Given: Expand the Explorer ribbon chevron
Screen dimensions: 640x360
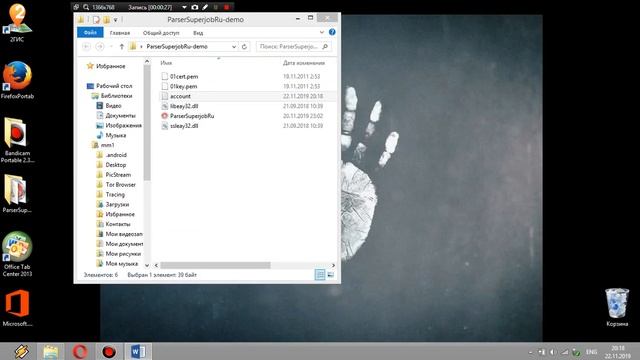Looking at the screenshot, I should click(x=322, y=32).
